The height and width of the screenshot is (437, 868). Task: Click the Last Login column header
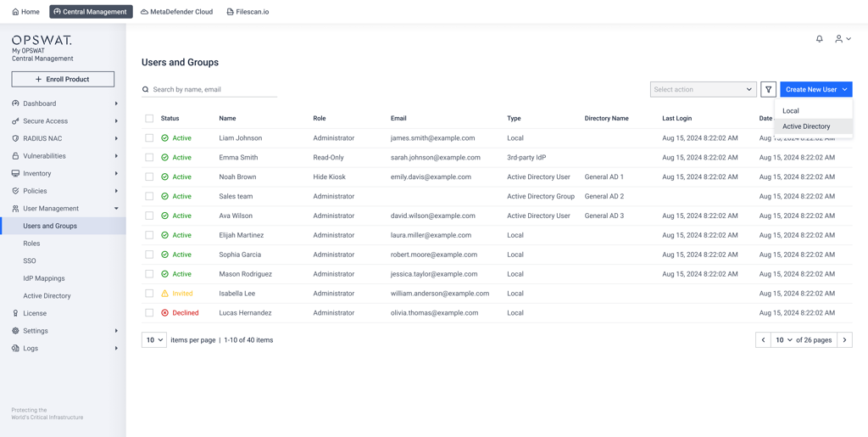[x=676, y=119]
